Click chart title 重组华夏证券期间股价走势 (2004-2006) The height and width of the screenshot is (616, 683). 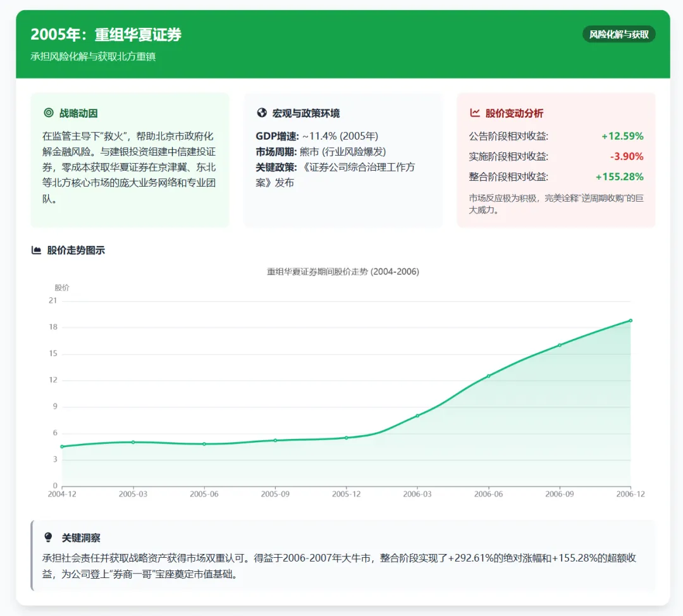coord(343,271)
